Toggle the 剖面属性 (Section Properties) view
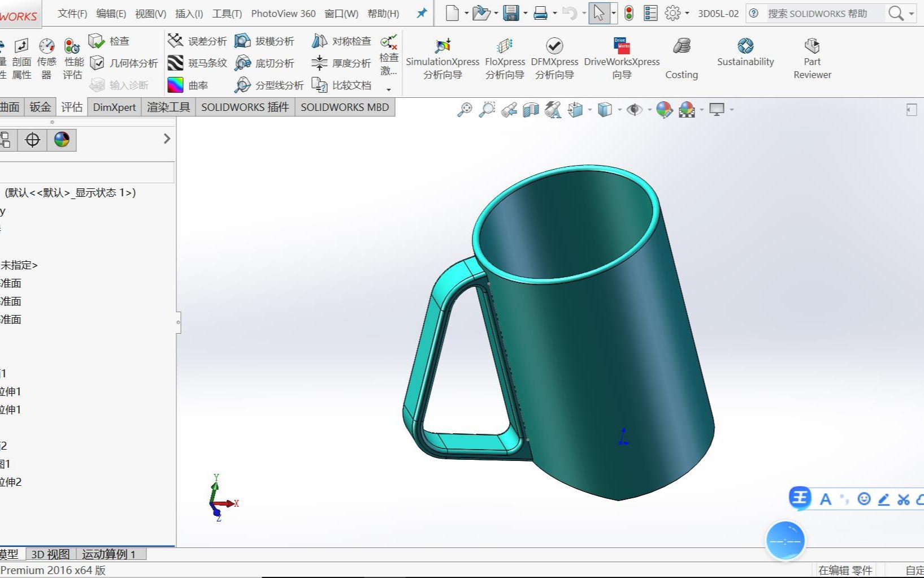The width and height of the screenshot is (924, 578). (21, 57)
